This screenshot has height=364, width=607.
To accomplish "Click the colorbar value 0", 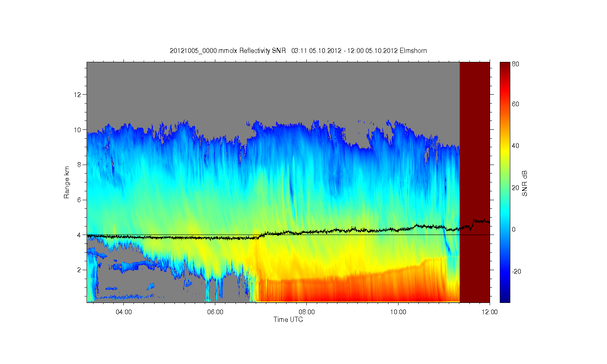I will coord(514,229).
